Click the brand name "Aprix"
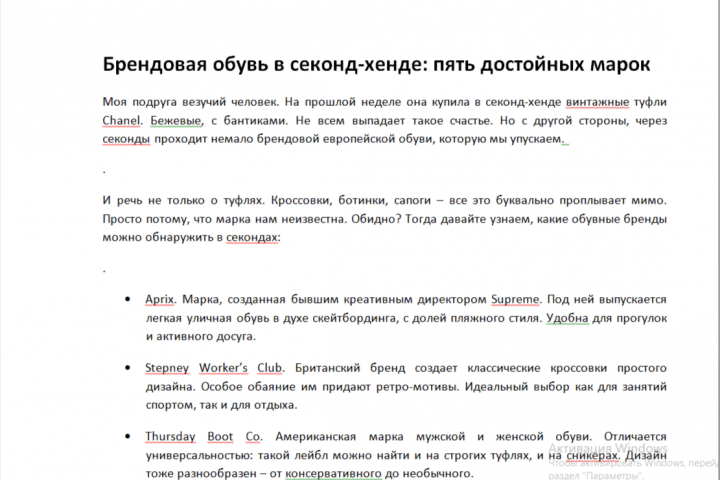Screen dimensions: 720x480 point(159,299)
